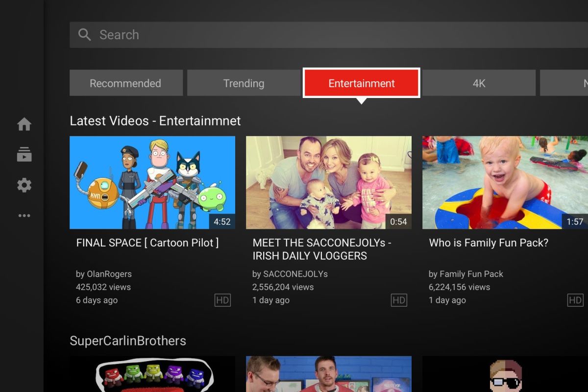Focus the Search field

tap(329, 35)
